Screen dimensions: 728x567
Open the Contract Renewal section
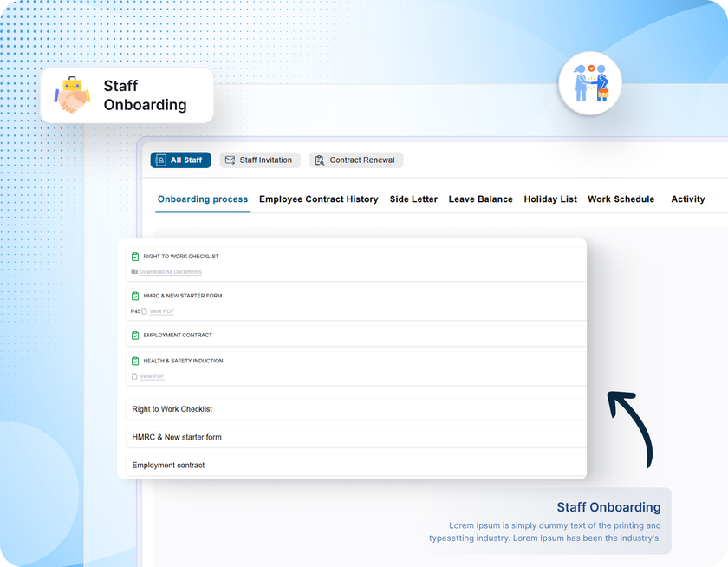tap(356, 160)
